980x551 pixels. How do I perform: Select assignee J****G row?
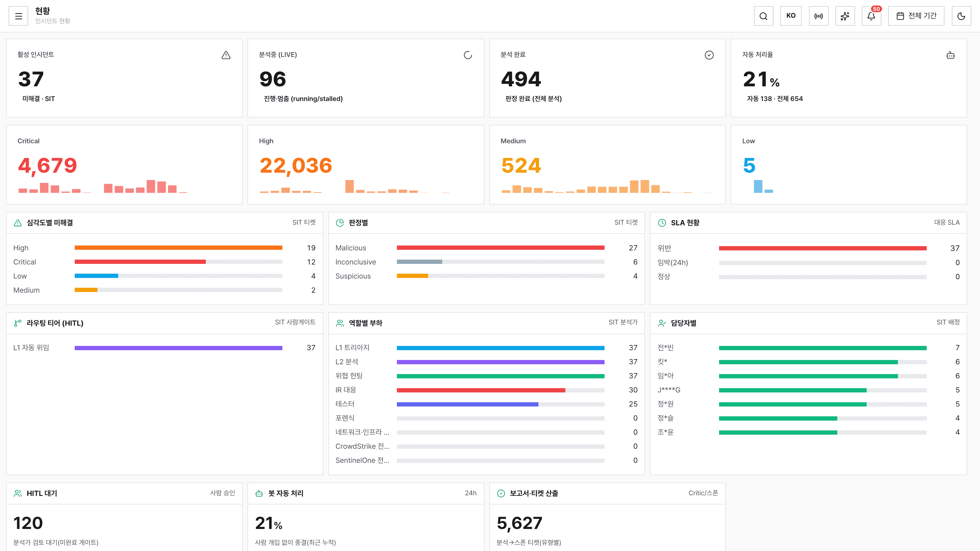point(809,390)
